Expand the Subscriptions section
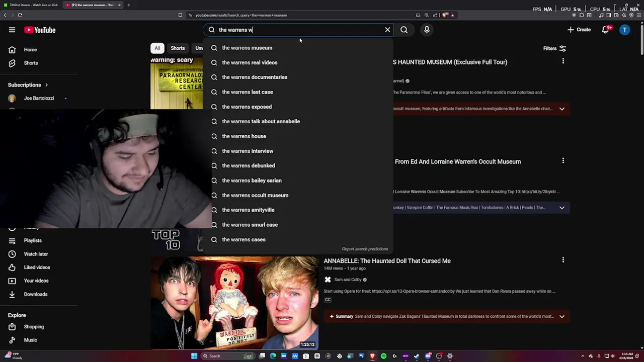 28,85
